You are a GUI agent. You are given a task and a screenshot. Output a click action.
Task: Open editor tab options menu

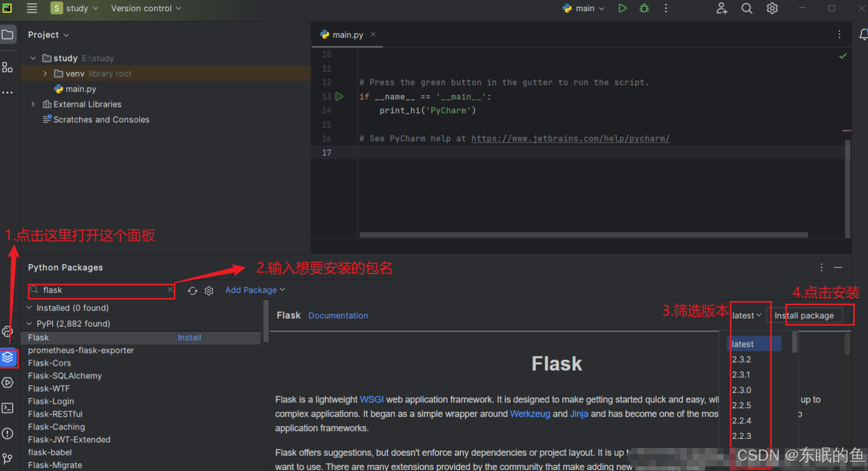pyautogui.click(x=839, y=34)
